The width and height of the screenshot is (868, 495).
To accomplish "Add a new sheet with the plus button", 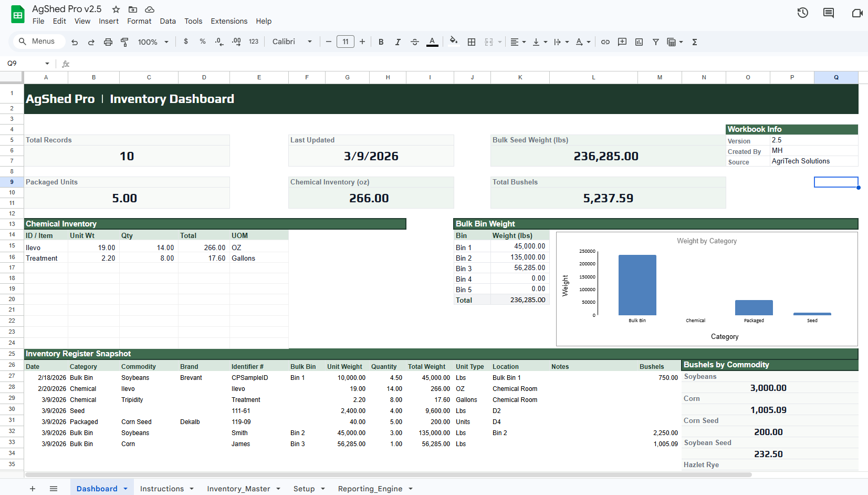I will 33,489.
